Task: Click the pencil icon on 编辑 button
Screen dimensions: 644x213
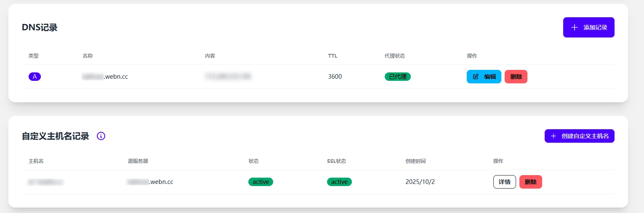Action: 476,77
